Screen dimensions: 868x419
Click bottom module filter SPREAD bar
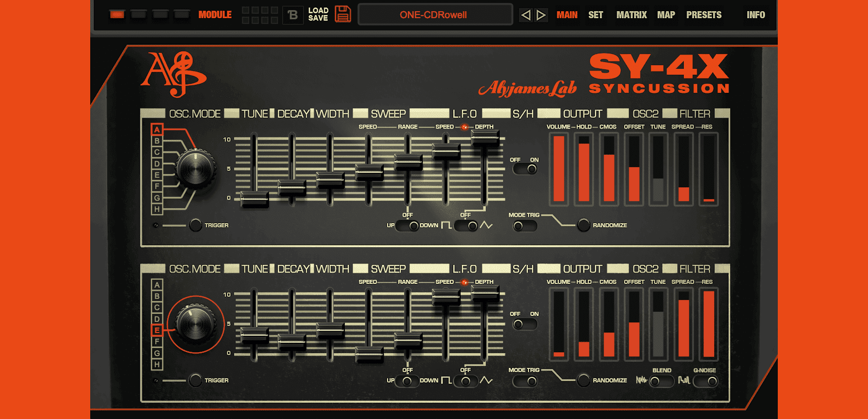684,324
